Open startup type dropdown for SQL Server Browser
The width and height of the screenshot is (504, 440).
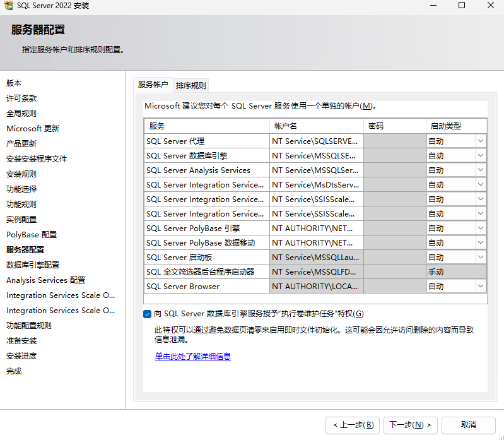[481, 286]
